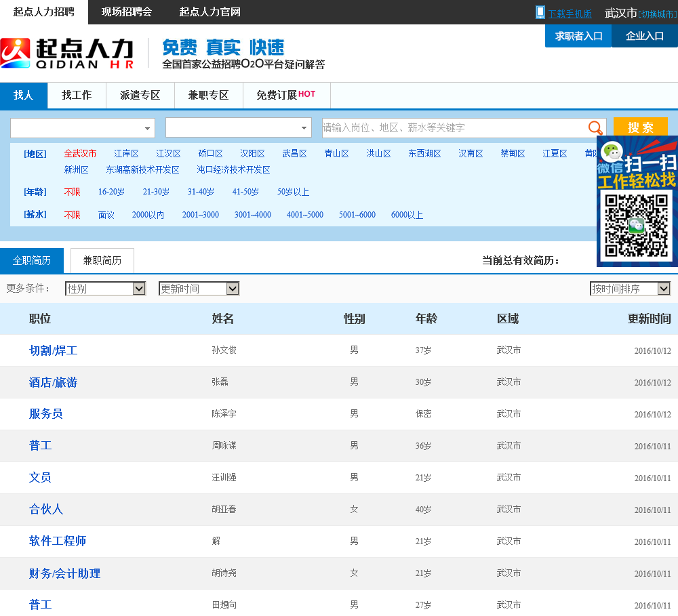Click the WeChat logo in the banner
The image size is (678, 616).
pos(612,152)
